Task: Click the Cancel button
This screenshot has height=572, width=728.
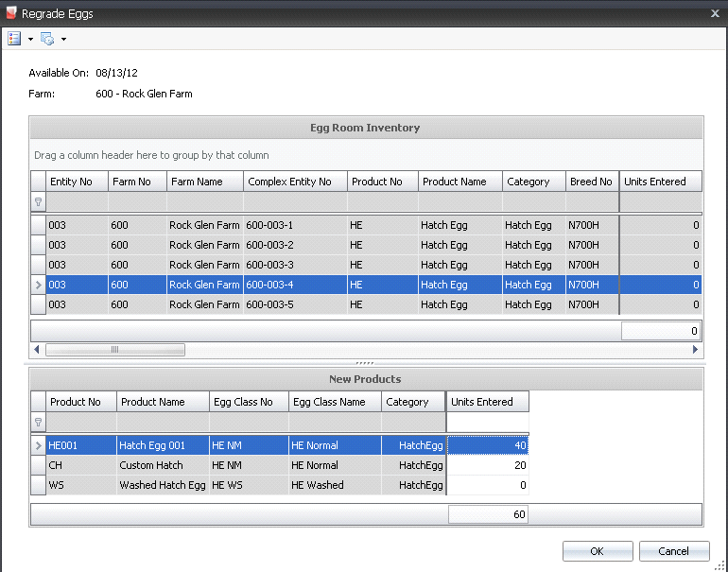Action: [x=674, y=551]
